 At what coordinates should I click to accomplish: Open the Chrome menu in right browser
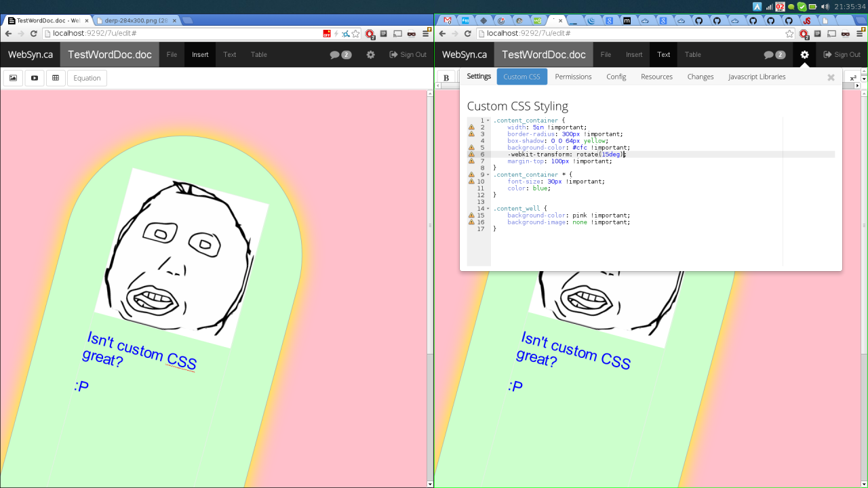(x=861, y=33)
